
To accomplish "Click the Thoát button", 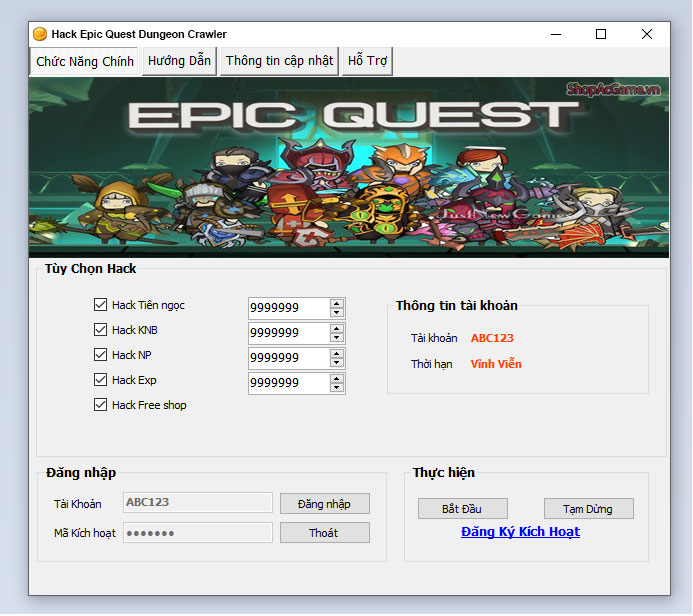I will 324,533.
